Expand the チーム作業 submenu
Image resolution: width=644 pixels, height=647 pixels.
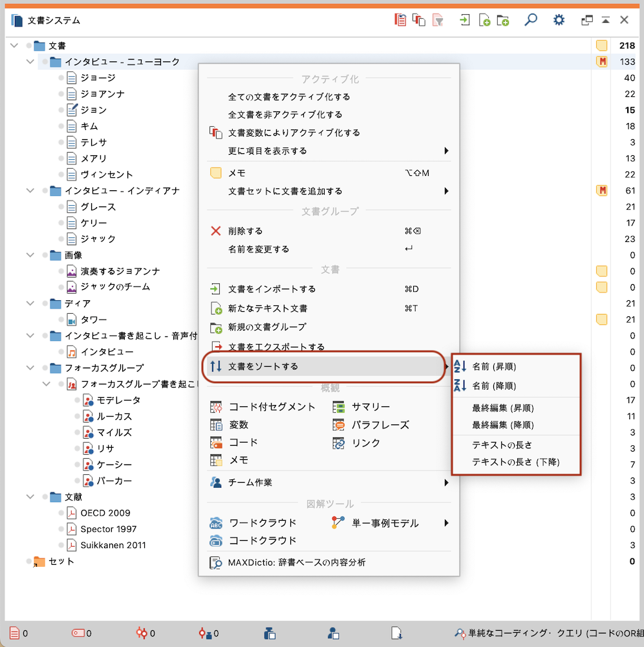coord(446,483)
